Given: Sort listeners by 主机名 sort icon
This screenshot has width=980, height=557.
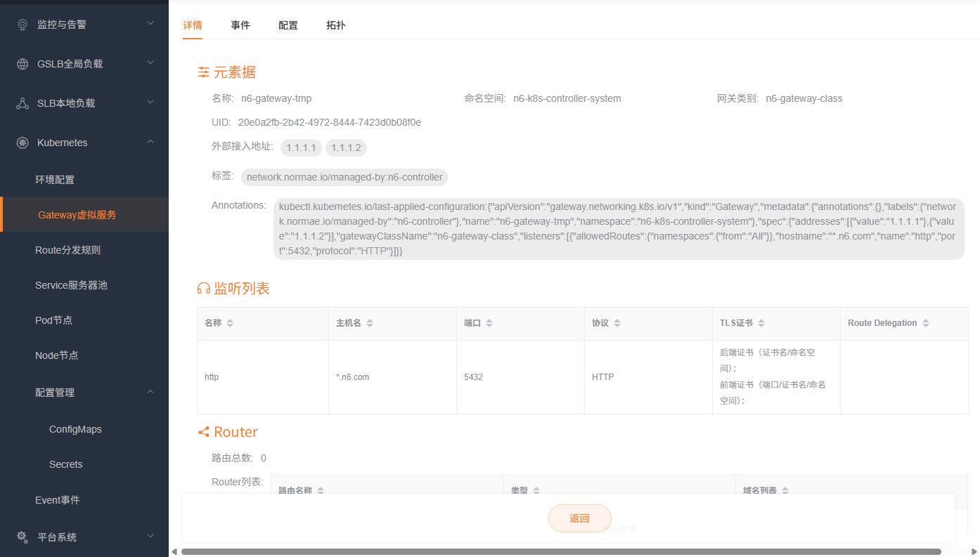Looking at the screenshot, I should pyautogui.click(x=370, y=323).
